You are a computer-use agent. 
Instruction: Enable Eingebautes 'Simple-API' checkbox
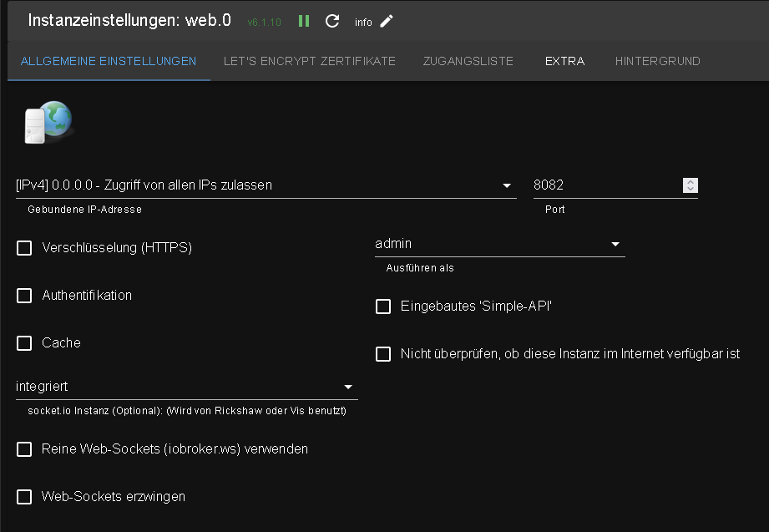coord(383,307)
